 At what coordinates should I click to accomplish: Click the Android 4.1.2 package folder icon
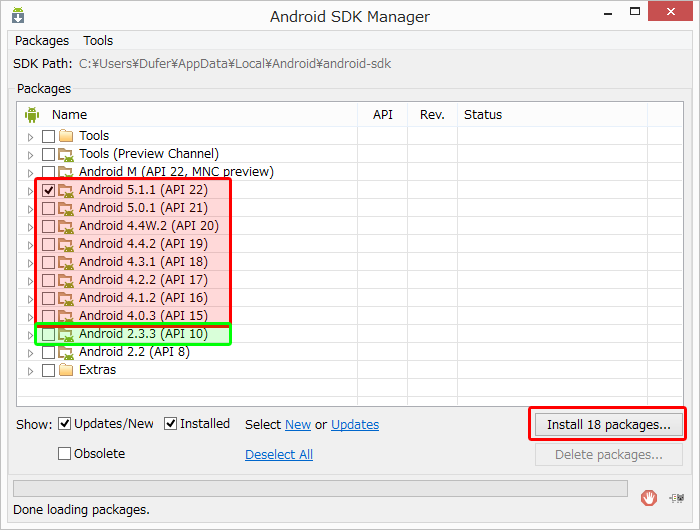pyautogui.click(x=66, y=299)
